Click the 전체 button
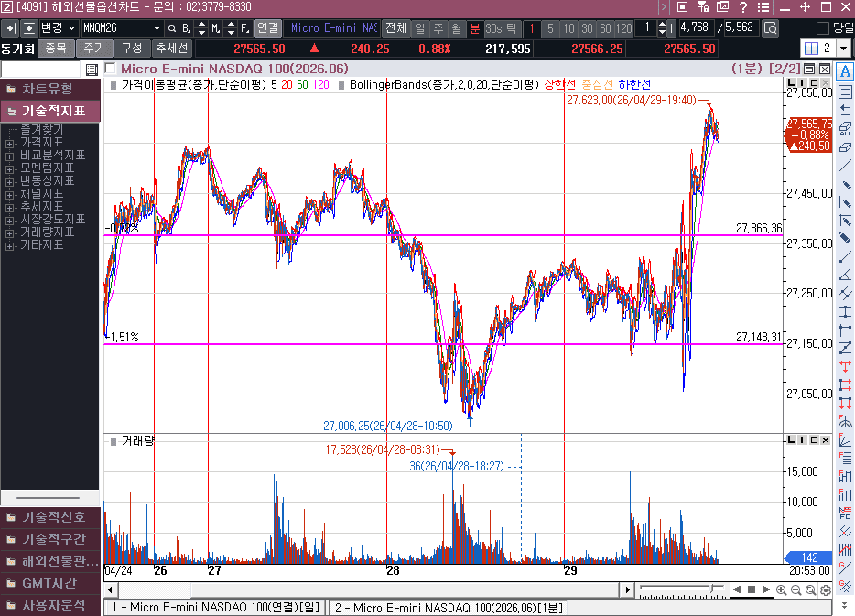The width and height of the screenshot is (855, 616). [396, 28]
